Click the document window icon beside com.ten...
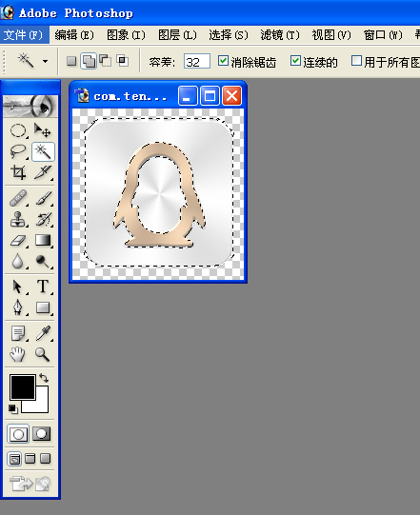The height and width of the screenshot is (515, 420). pyautogui.click(x=82, y=95)
